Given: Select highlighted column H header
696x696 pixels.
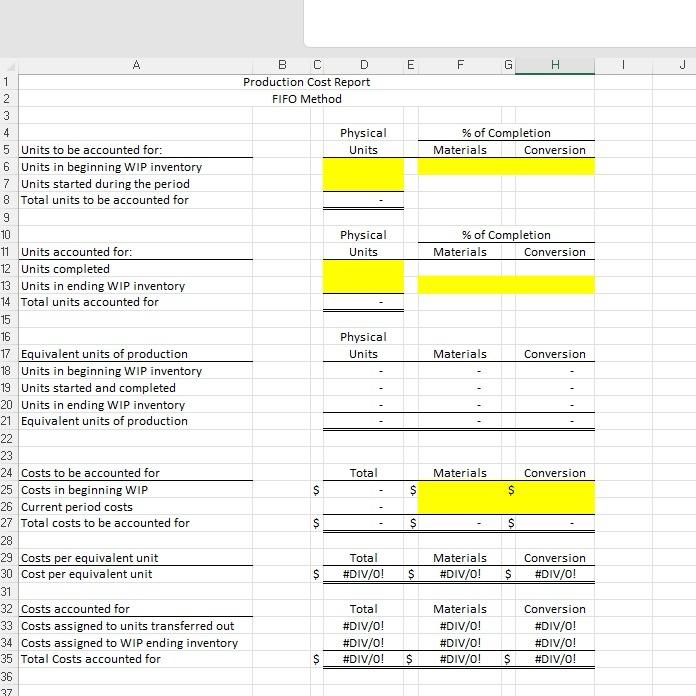Looking at the screenshot, I should 555,65.
